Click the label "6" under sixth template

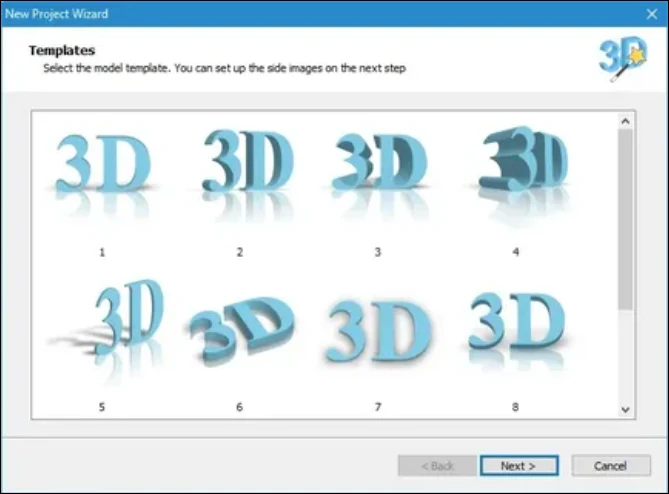pyautogui.click(x=239, y=407)
